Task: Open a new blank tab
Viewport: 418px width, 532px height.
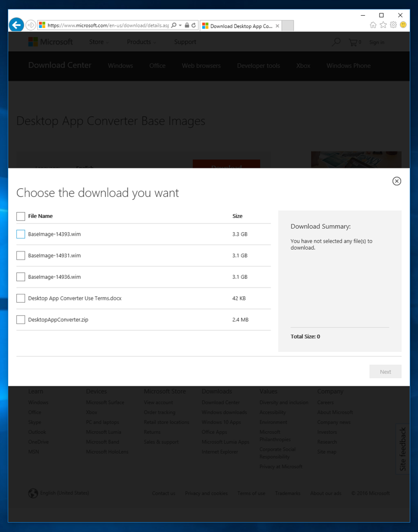Action: [x=288, y=26]
